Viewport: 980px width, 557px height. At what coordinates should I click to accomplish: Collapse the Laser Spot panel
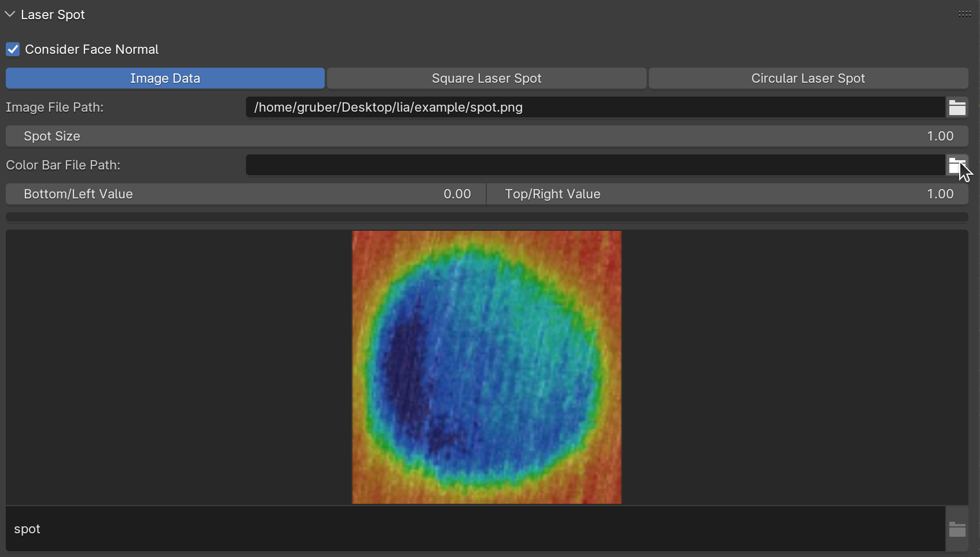(10, 14)
